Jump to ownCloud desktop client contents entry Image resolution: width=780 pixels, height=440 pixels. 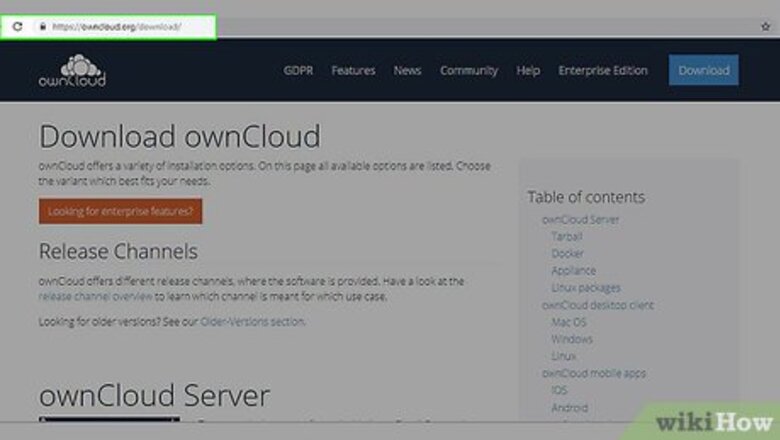[x=598, y=305]
